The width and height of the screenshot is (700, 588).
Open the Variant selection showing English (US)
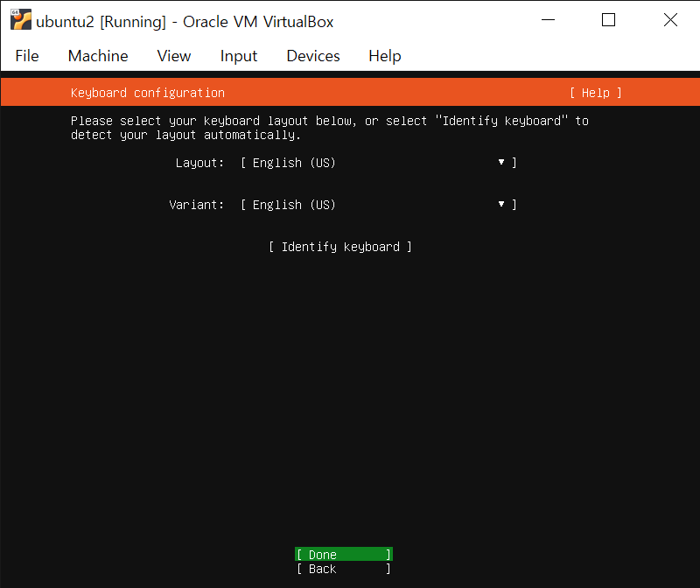coord(289,204)
